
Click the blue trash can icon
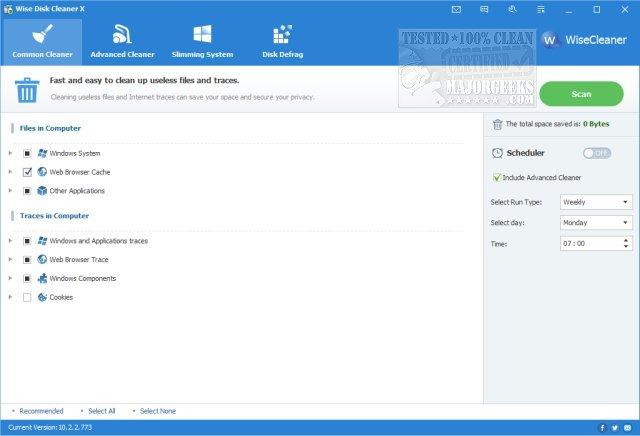click(x=27, y=90)
